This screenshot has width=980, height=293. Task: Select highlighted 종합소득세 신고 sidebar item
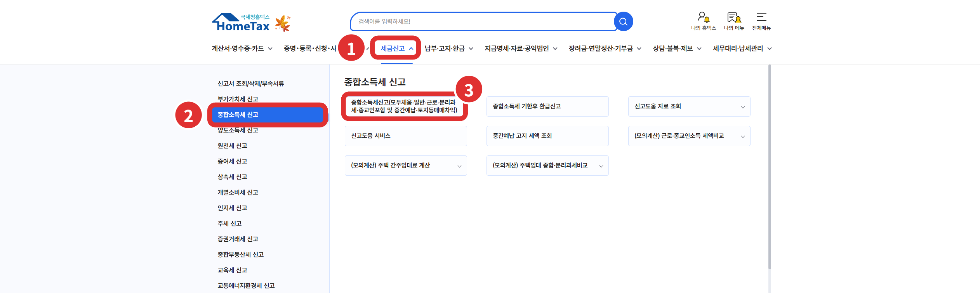(268, 115)
